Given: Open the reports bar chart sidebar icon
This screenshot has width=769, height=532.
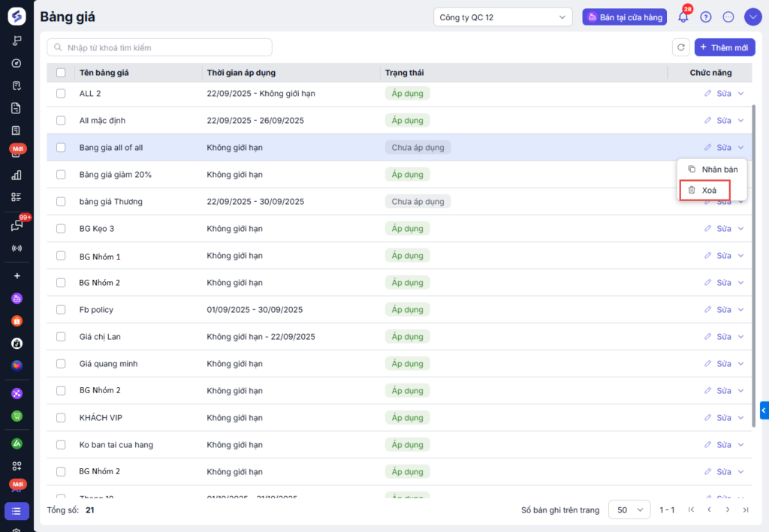Looking at the screenshot, I should (17, 175).
